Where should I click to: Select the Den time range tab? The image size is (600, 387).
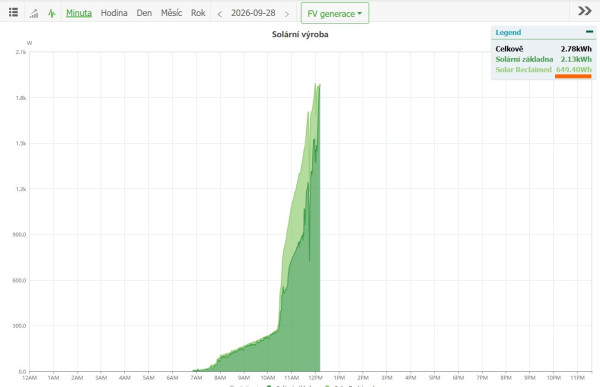pos(144,13)
